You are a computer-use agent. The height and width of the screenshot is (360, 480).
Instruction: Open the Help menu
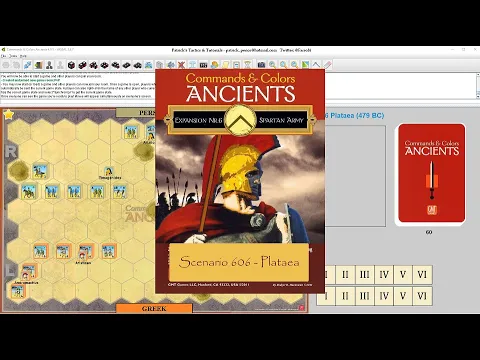23,56
